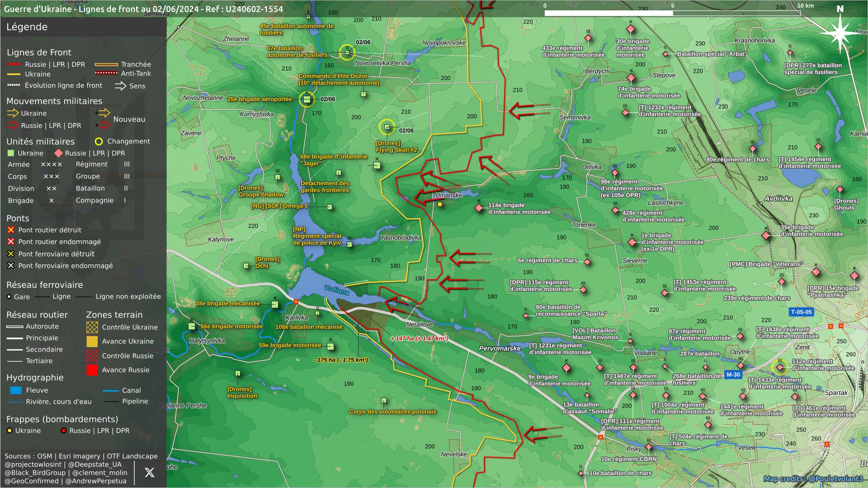The image size is (868, 488).
Task: Open the @clement_molin source handle
Action: [x=99, y=473]
